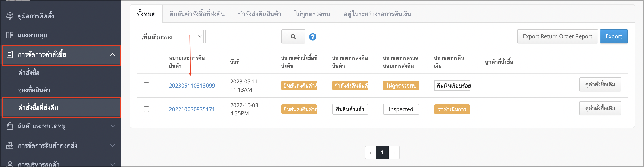Toggle the select-all header checkbox
644x167 pixels.
click(146, 62)
